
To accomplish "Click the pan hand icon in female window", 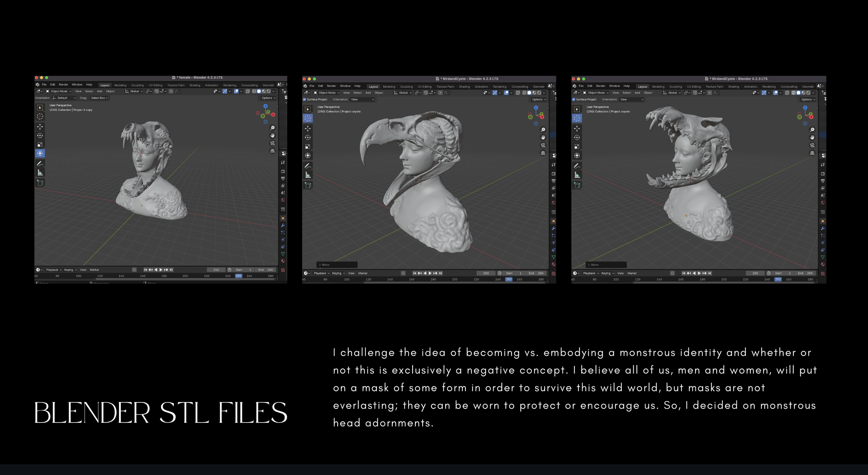I will pyautogui.click(x=273, y=136).
